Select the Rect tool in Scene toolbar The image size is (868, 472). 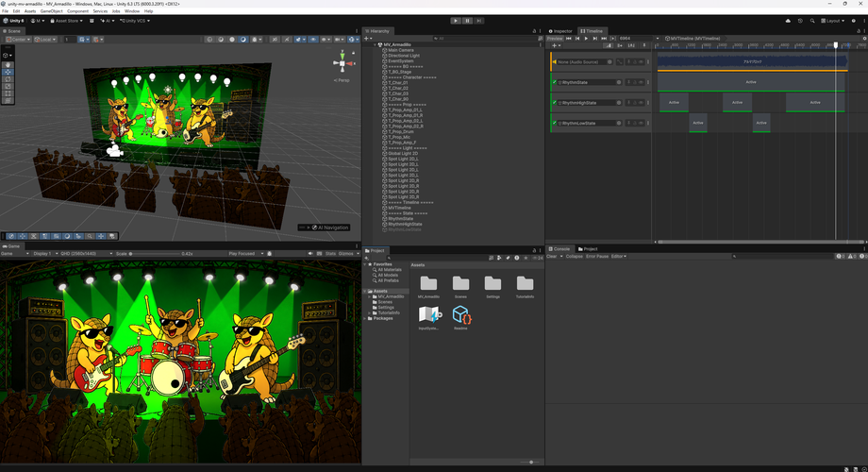coord(8,93)
